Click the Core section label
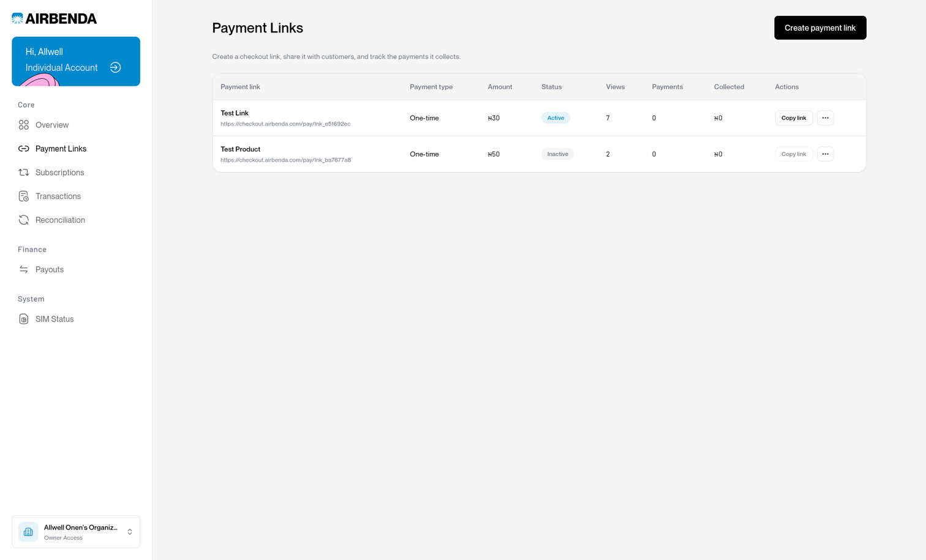This screenshot has width=926, height=560. [x=26, y=105]
